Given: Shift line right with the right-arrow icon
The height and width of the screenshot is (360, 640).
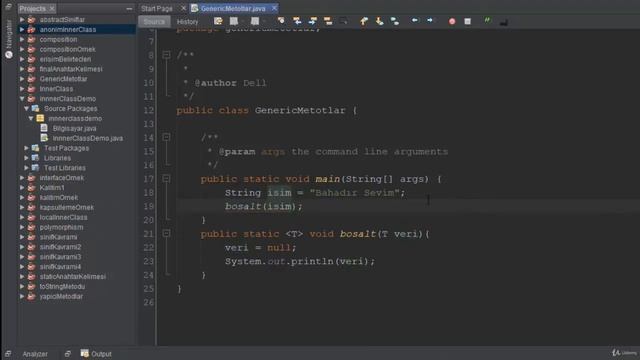Looking at the screenshot, I should (430, 20).
